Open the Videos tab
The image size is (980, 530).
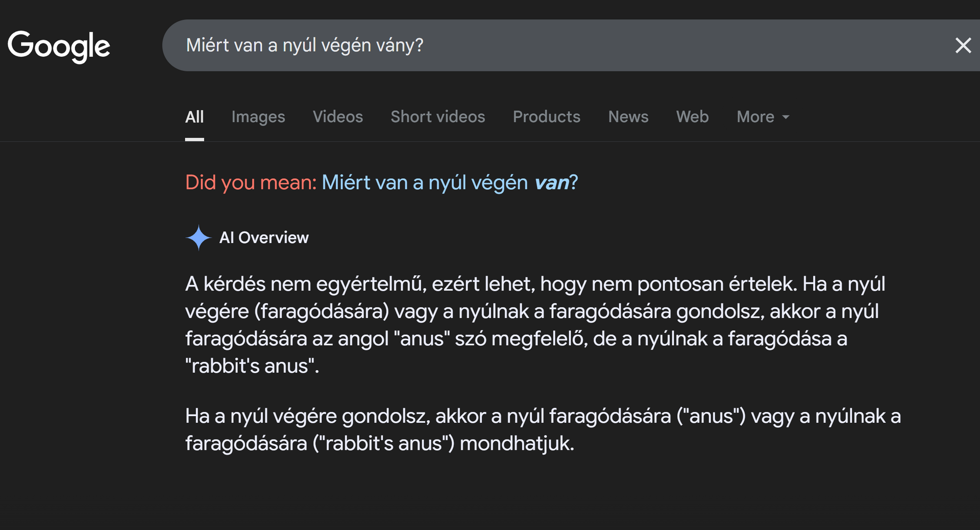point(338,117)
